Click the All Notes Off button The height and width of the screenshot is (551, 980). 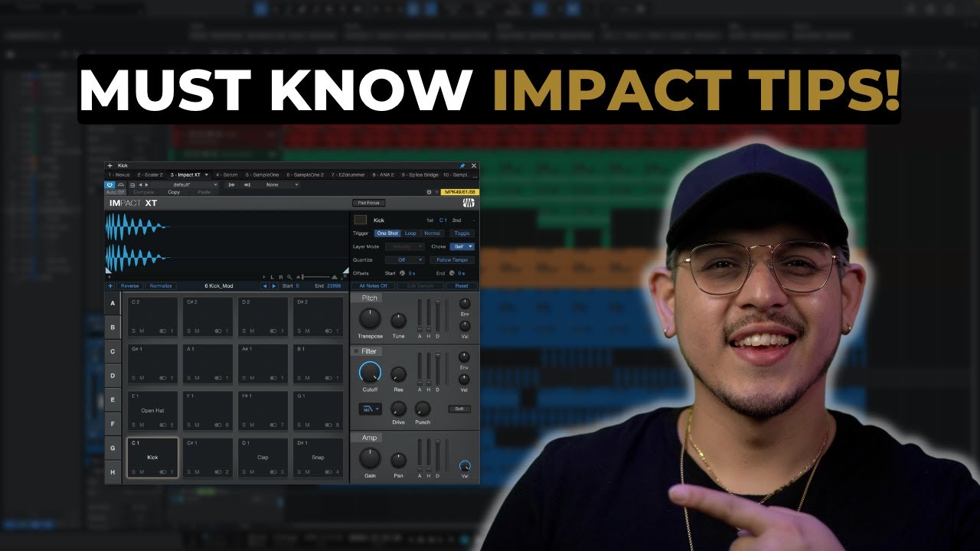click(x=374, y=286)
